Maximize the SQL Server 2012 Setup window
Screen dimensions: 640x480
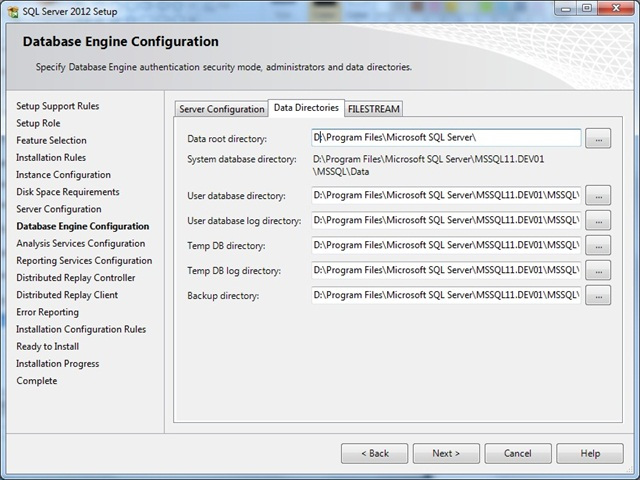(587, 9)
